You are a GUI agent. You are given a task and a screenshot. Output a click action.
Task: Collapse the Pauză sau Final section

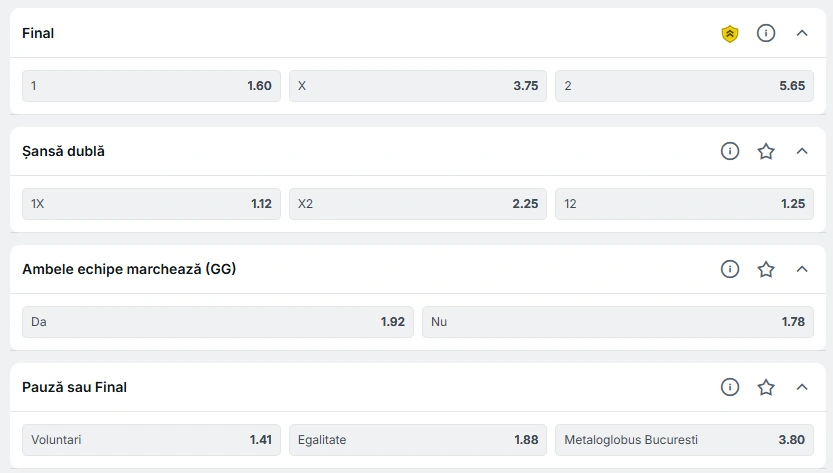[802, 387]
